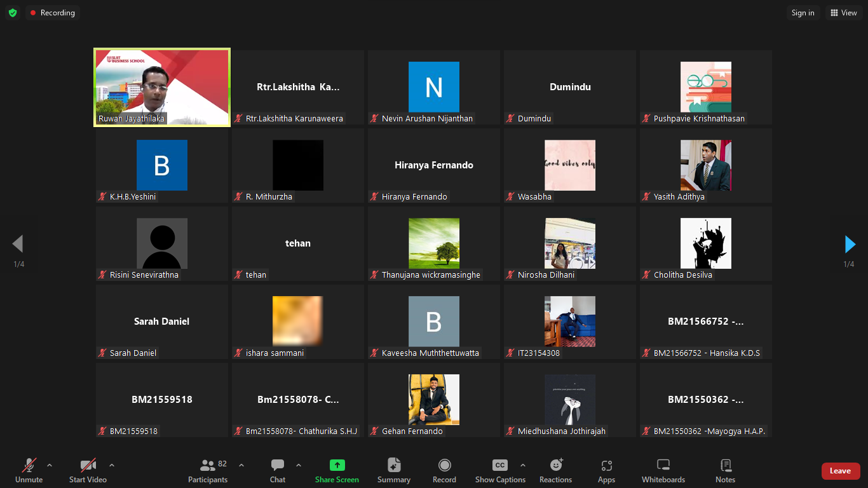Enable Show Captions

click(x=499, y=470)
